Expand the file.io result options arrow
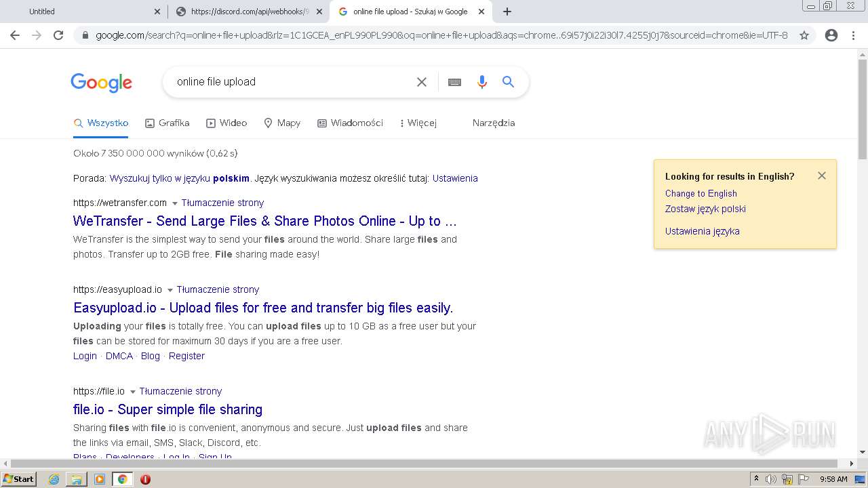Viewport: 868px width, 488px height. (x=132, y=392)
